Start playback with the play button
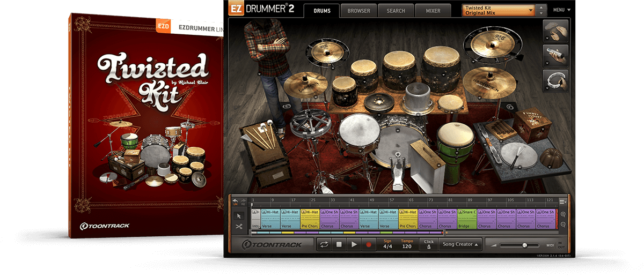 [354, 244]
